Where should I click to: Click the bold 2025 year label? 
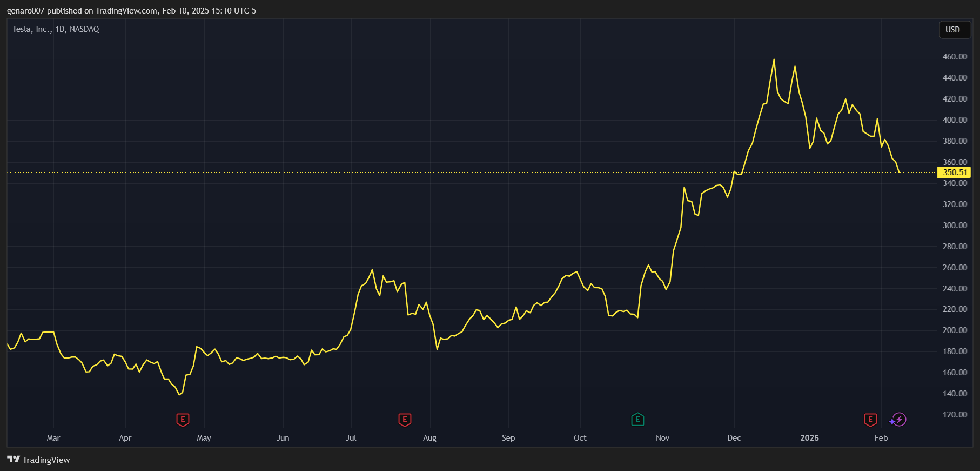[x=809, y=438]
